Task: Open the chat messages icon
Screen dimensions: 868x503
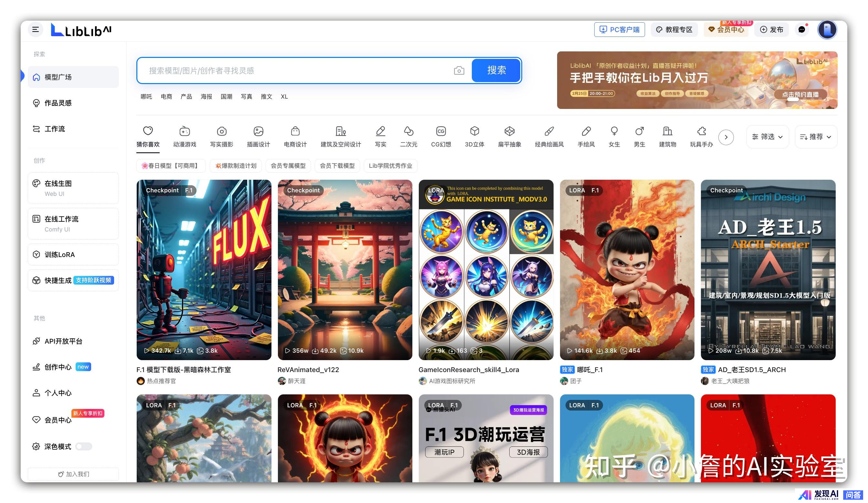Action: (x=801, y=30)
